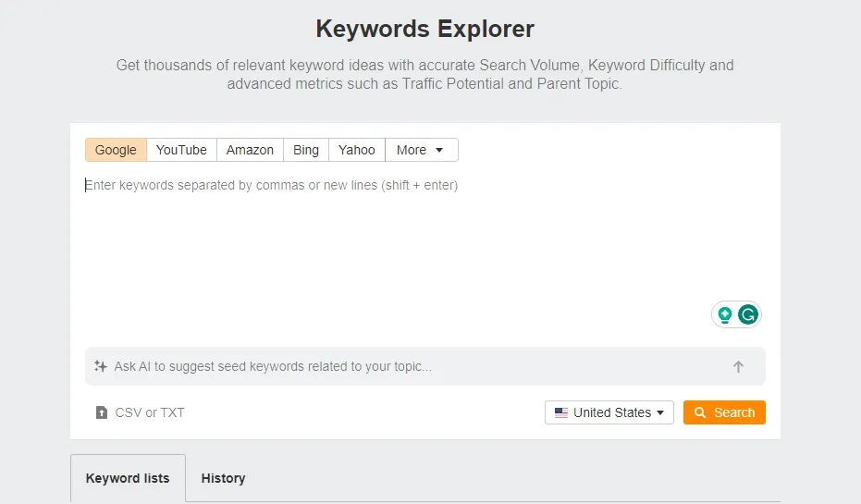Open the More search engines dropdown
The height and width of the screenshot is (504, 861).
pyautogui.click(x=421, y=150)
